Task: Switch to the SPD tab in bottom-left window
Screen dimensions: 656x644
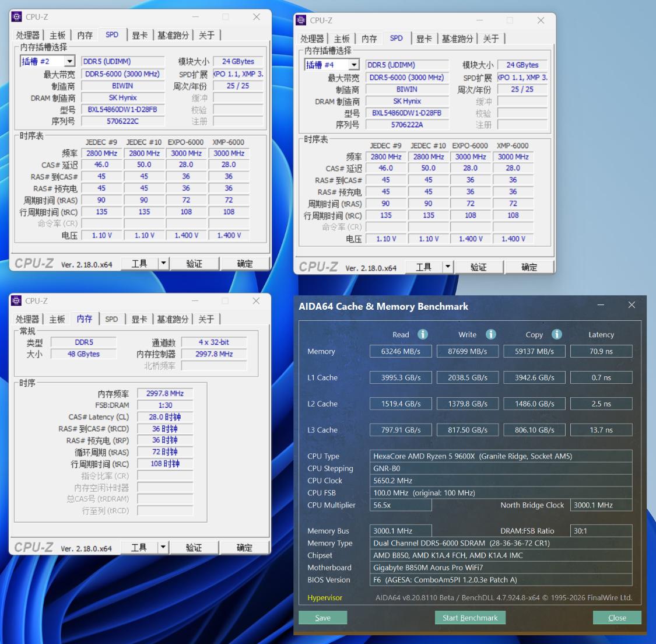Action: click(x=111, y=319)
